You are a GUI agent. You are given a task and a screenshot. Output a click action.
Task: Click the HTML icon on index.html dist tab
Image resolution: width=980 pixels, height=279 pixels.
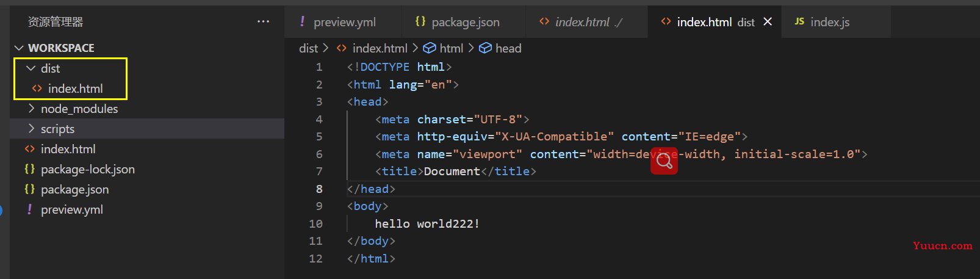click(x=666, y=21)
